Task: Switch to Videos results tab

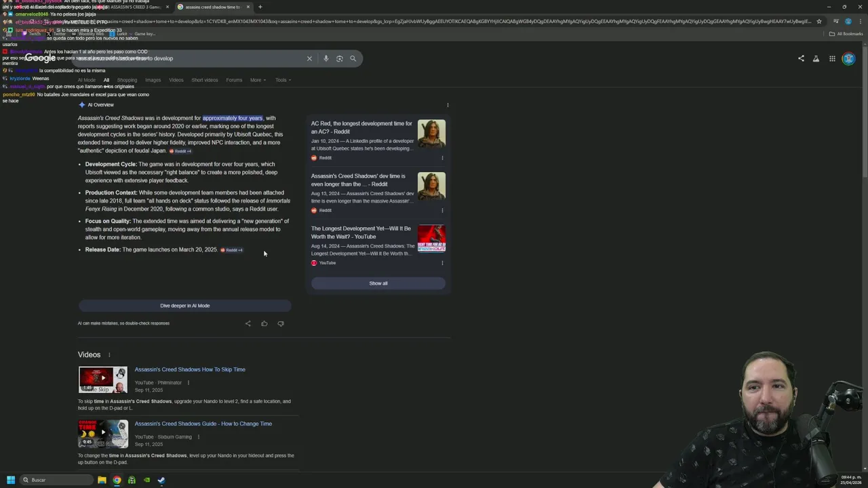Action: [176, 80]
